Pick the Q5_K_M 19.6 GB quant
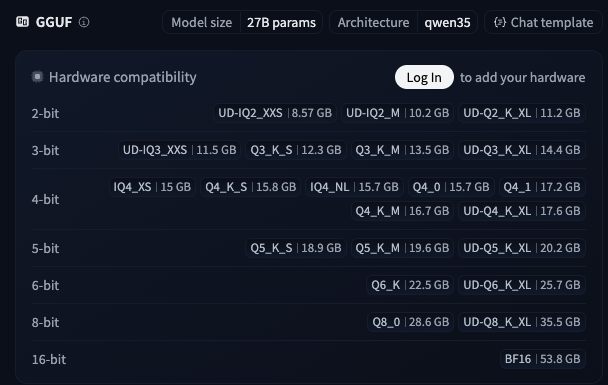Screen dimensions: 608x385 402,248
